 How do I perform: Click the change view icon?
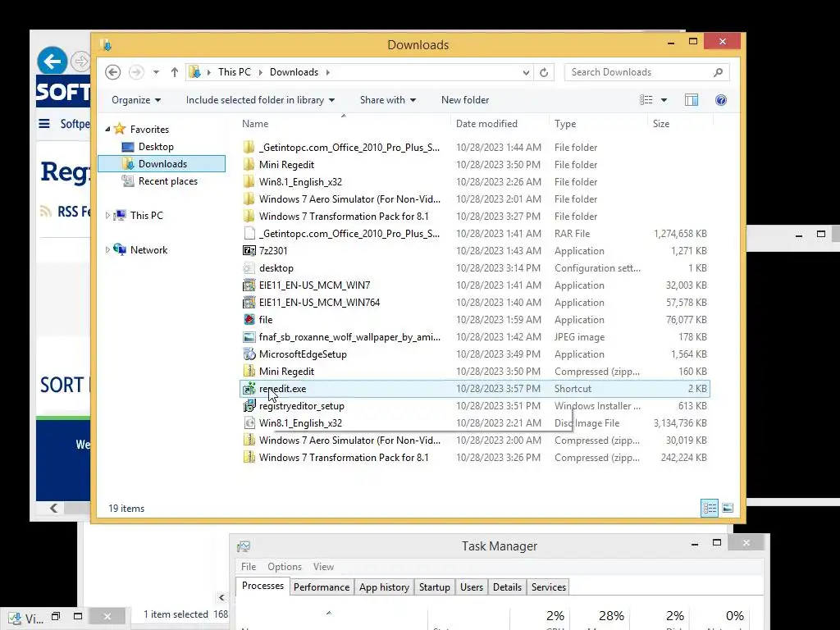tap(646, 100)
